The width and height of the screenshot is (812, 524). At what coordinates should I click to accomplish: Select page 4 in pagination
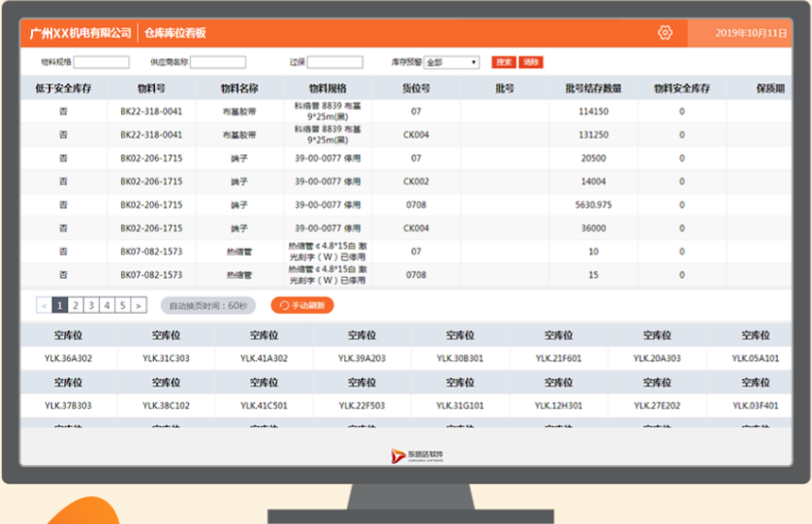[x=107, y=305]
